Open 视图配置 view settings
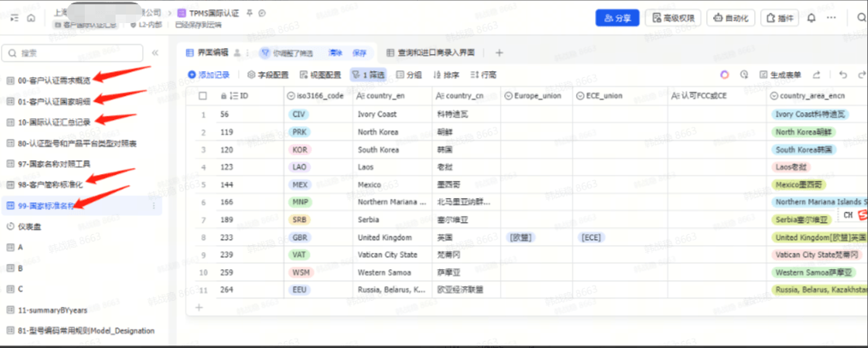The width and height of the screenshot is (868, 348). [320, 75]
